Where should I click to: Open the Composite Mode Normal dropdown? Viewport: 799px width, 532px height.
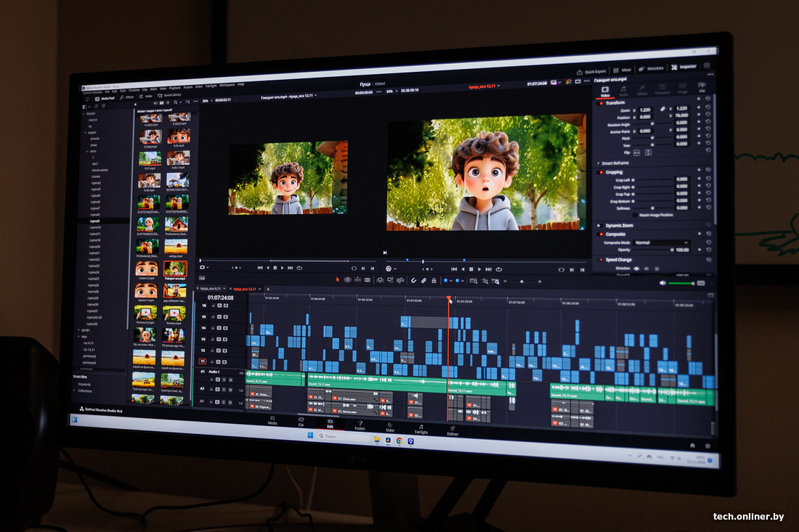(x=662, y=243)
